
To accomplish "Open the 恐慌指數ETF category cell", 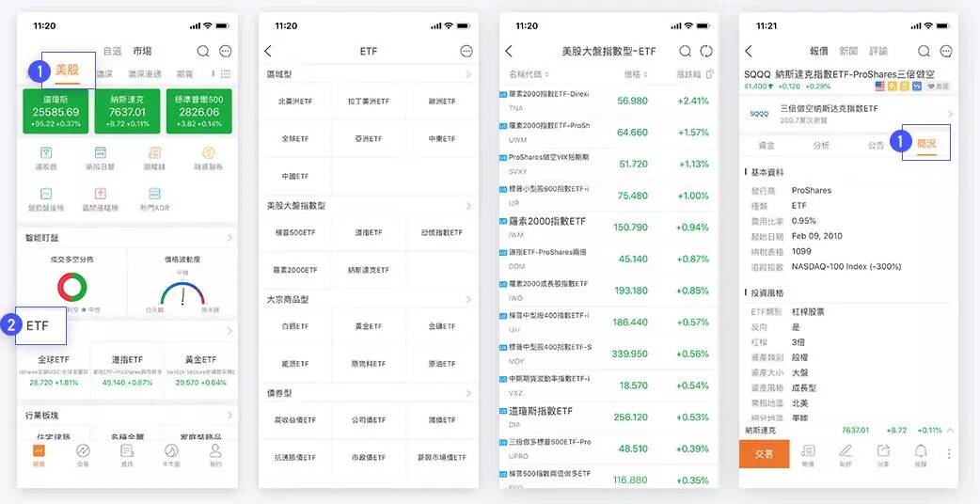I will pyautogui.click(x=442, y=232).
